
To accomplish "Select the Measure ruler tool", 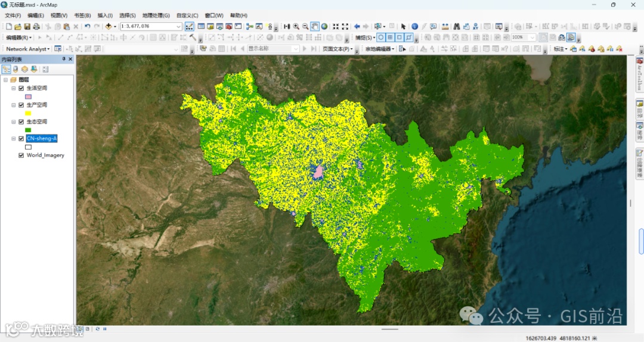I will (x=445, y=26).
